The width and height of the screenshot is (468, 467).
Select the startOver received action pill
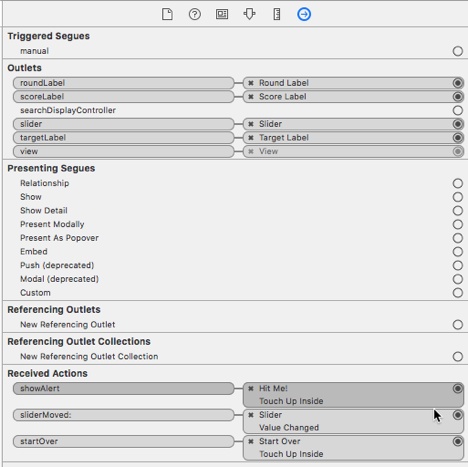coord(124,441)
